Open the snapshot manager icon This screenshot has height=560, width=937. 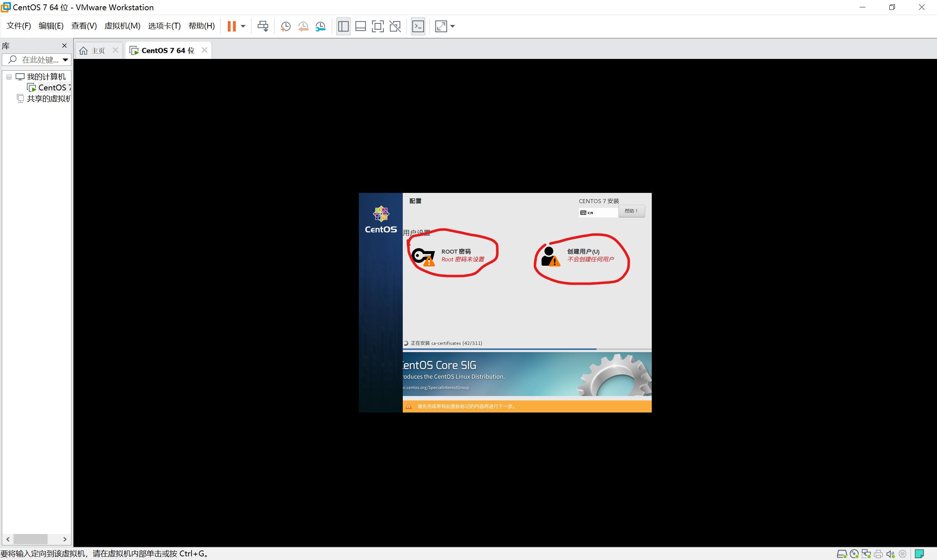click(320, 26)
